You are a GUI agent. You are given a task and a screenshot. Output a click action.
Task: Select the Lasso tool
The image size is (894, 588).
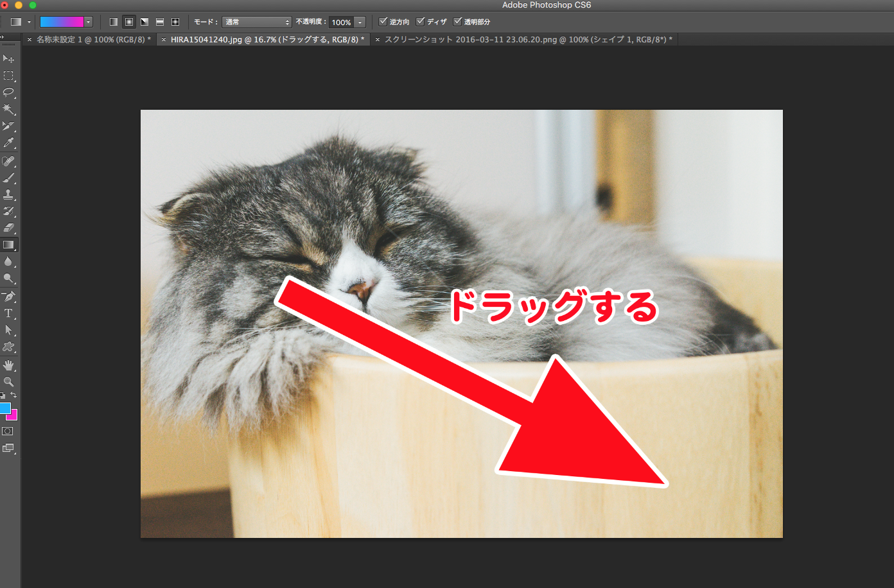(8, 92)
